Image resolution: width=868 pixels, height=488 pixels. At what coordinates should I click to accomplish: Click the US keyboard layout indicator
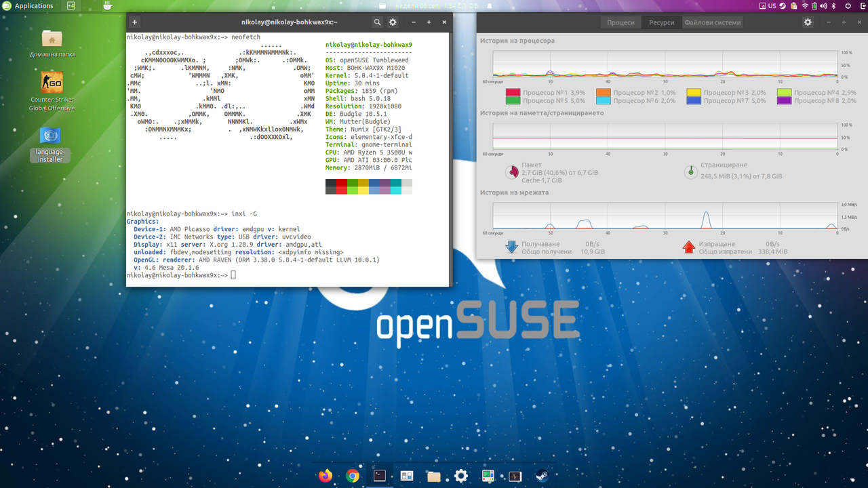[772, 5]
